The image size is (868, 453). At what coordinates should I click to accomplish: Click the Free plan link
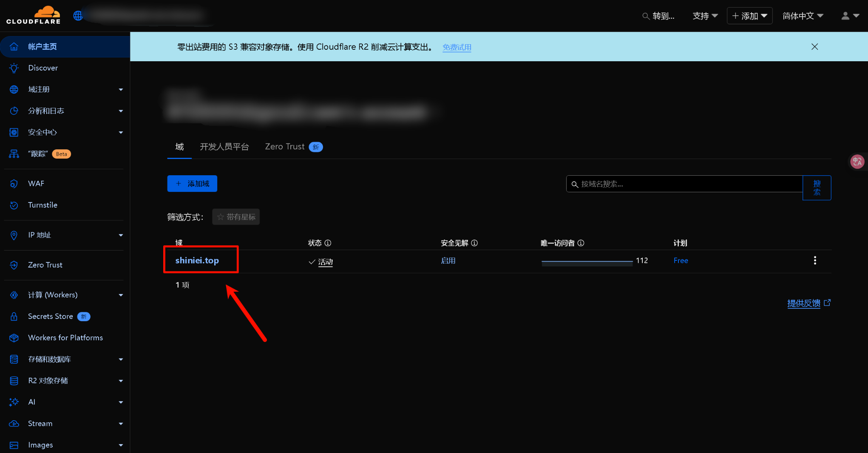tap(681, 260)
